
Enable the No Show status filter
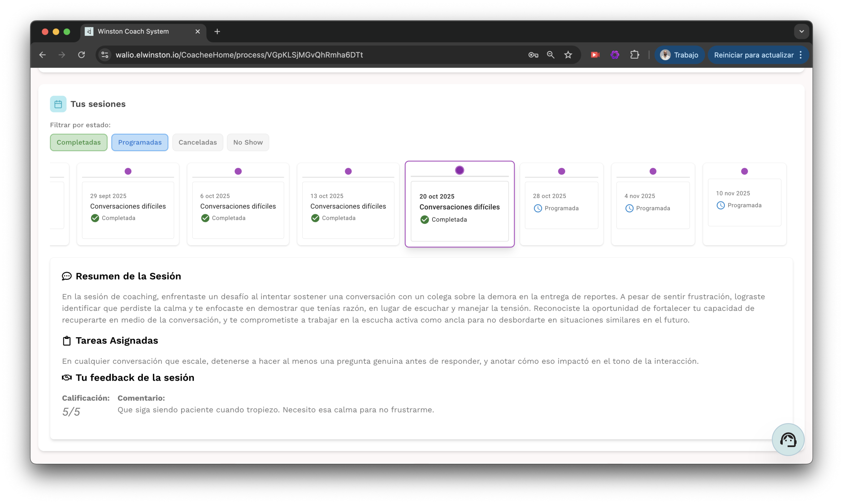pos(248,142)
